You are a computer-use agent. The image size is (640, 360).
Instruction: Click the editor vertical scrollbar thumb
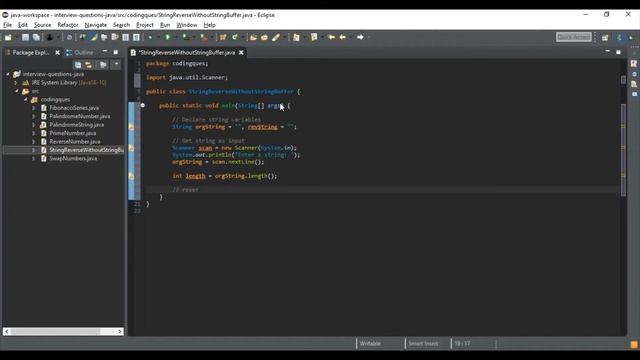pyautogui.click(x=623, y=150)
